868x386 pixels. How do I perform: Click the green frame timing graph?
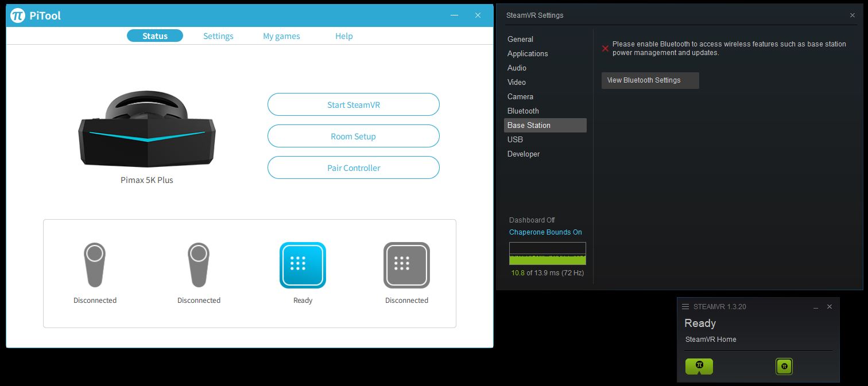click(x=548, y=254)
